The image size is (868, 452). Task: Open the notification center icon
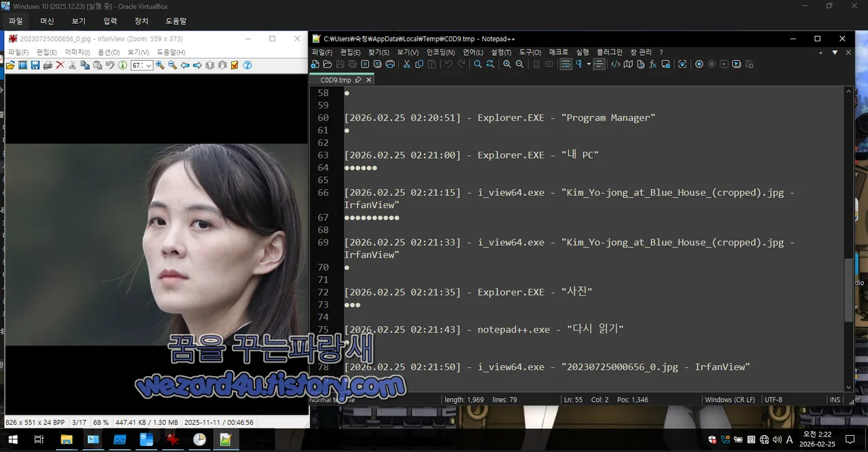[x=850, y=440]
